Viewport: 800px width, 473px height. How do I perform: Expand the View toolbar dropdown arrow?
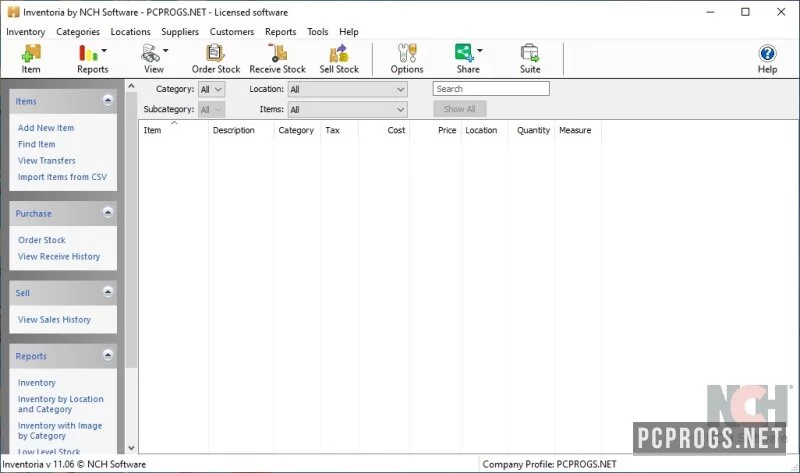(165, 51)
